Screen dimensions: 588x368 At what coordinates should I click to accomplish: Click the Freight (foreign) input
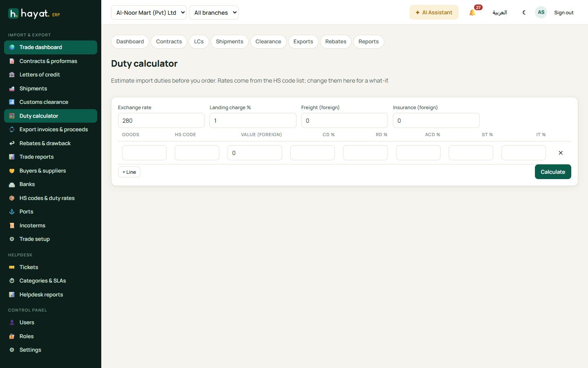[345, 121]
